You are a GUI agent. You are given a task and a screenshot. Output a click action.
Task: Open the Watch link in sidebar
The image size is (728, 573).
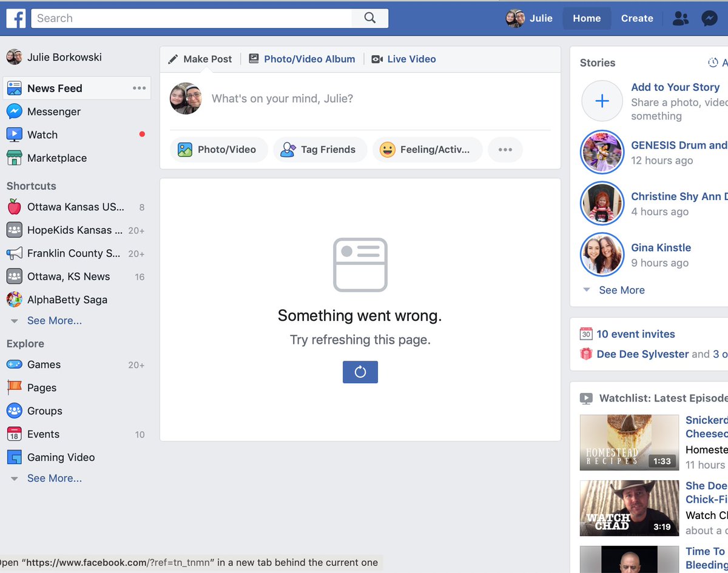[x=42, y=135]
